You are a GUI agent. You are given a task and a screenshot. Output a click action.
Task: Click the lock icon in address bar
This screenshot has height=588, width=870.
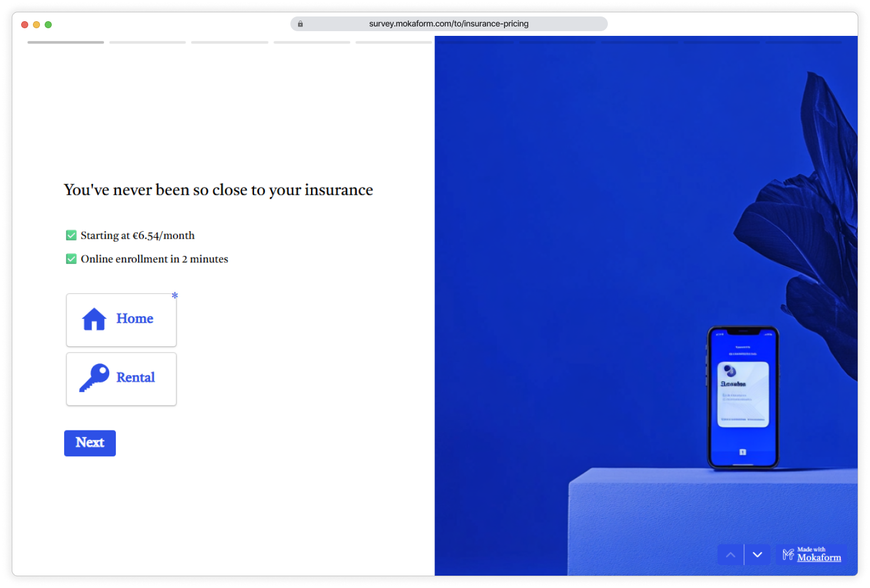click(300, 24)
